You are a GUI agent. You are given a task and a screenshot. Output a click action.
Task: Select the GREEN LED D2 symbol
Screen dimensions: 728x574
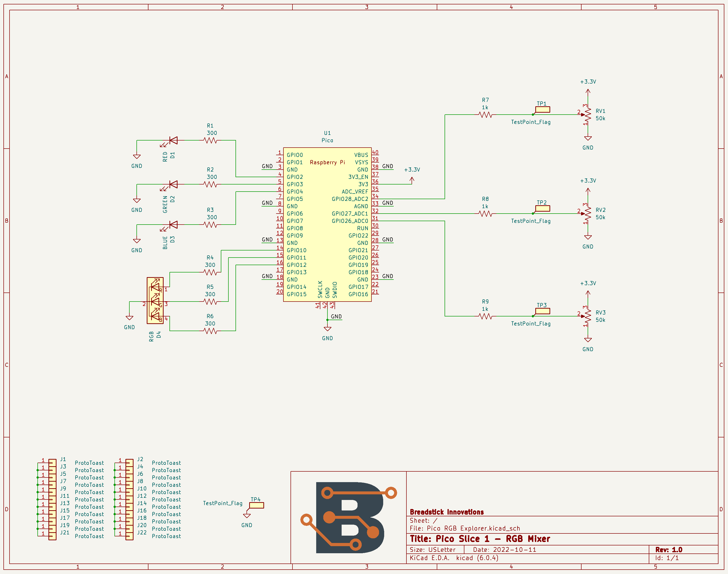[x=173, y=184]
